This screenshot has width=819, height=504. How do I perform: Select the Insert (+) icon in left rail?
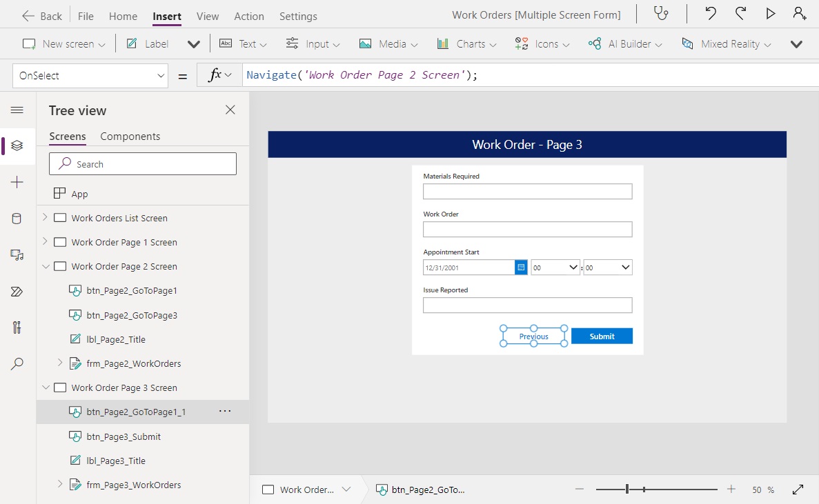pyautogui.click(x=17, y=182)
